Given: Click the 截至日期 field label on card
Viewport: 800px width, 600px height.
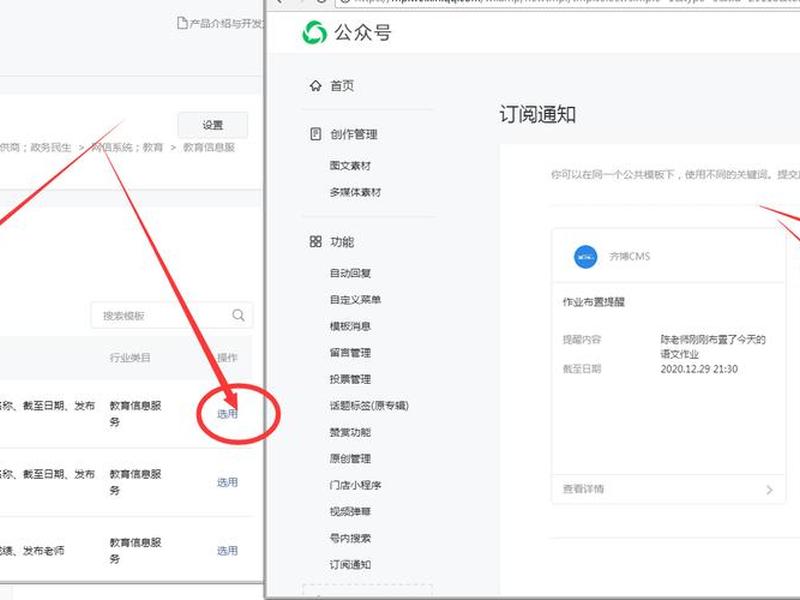Looking at the screenshot, I should pos(582,368).
